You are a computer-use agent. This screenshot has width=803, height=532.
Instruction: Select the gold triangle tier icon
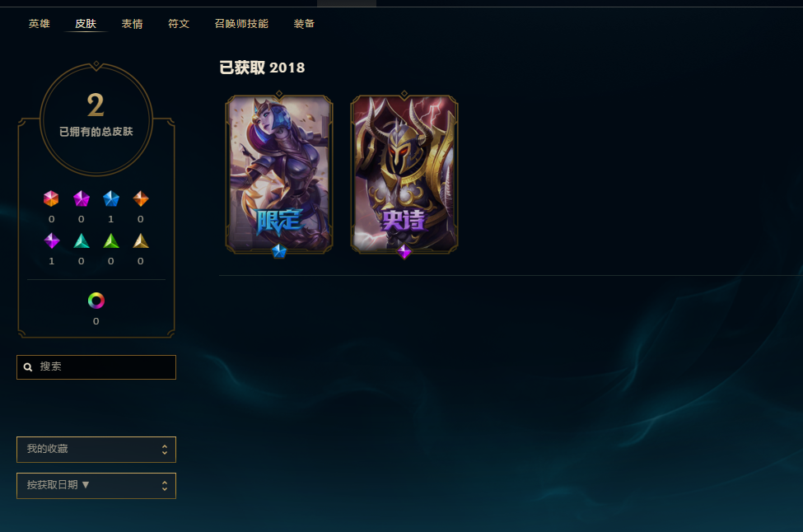click(x=141, y=240)
